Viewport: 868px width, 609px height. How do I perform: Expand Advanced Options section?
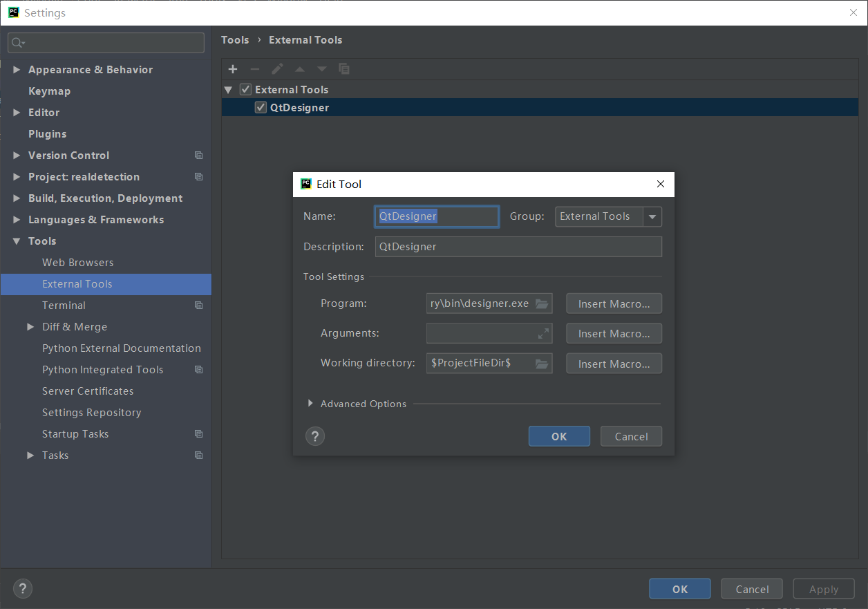pyautogui.click(x=310, y=404)
